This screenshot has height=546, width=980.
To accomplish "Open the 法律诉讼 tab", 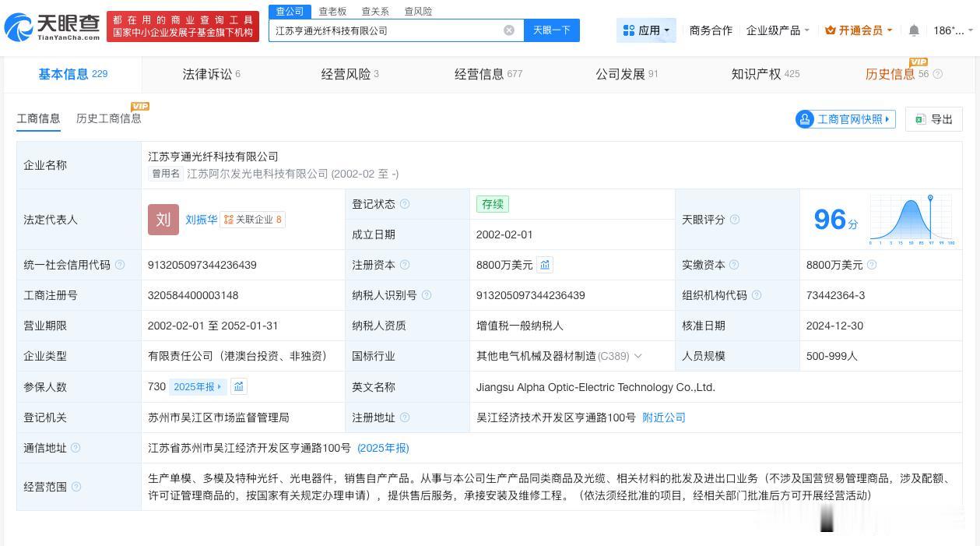I will click(x=211, y=74).
